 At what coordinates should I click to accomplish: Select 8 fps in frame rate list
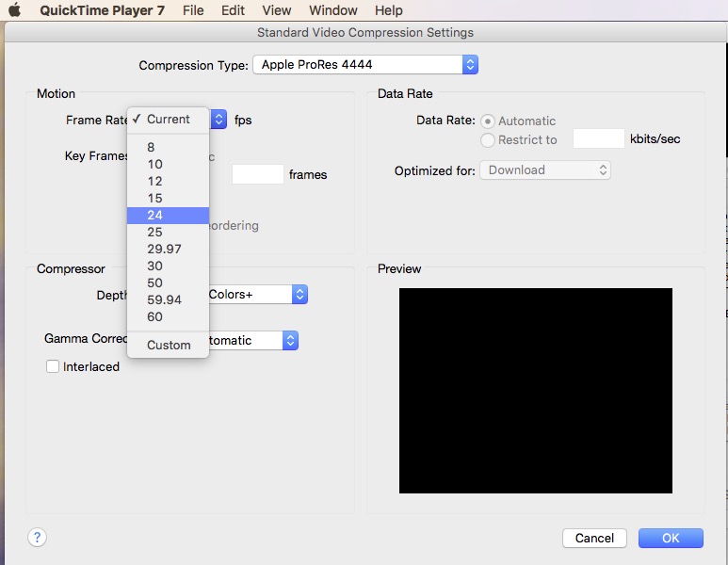[168, 147]
